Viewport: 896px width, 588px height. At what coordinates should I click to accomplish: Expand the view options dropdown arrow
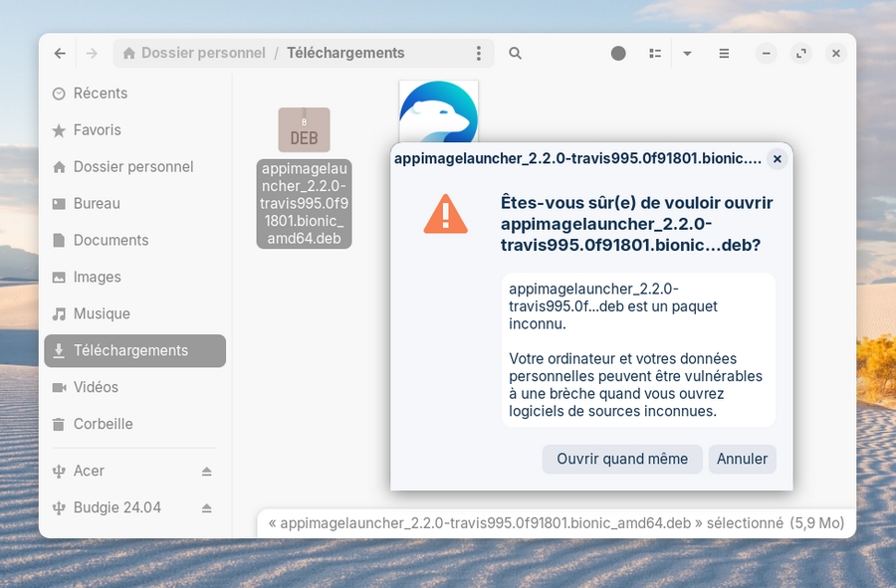[687, 54]
